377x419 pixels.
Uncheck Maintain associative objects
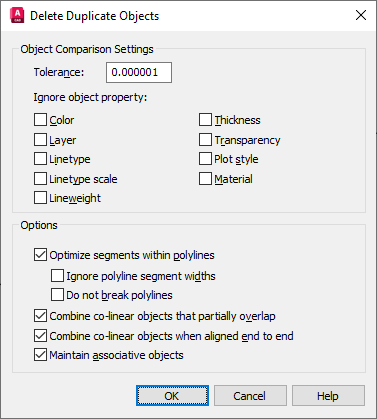pos(40,355)
